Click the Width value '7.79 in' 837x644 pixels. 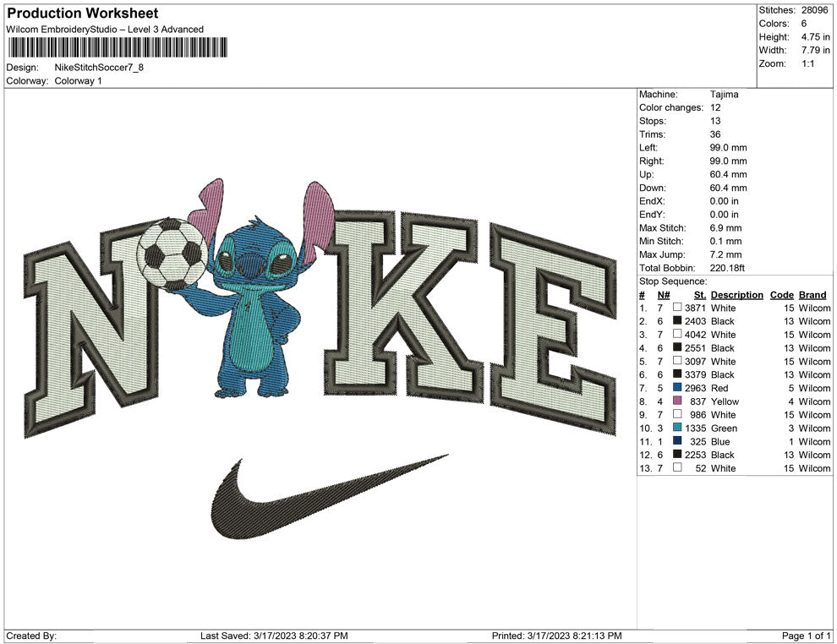click(816, 50)
